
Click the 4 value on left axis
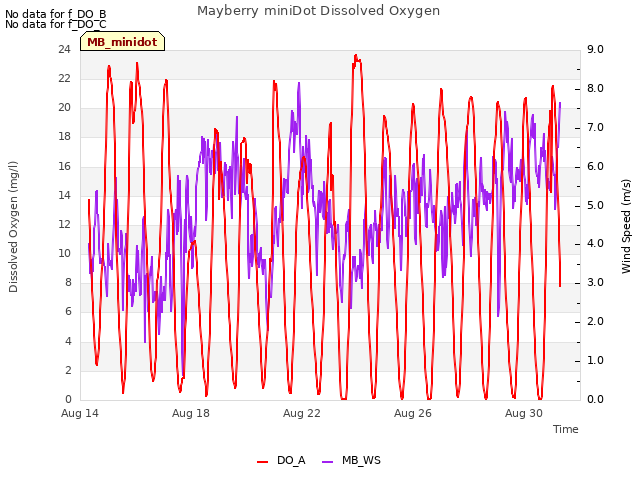click(x=68, y=341)
